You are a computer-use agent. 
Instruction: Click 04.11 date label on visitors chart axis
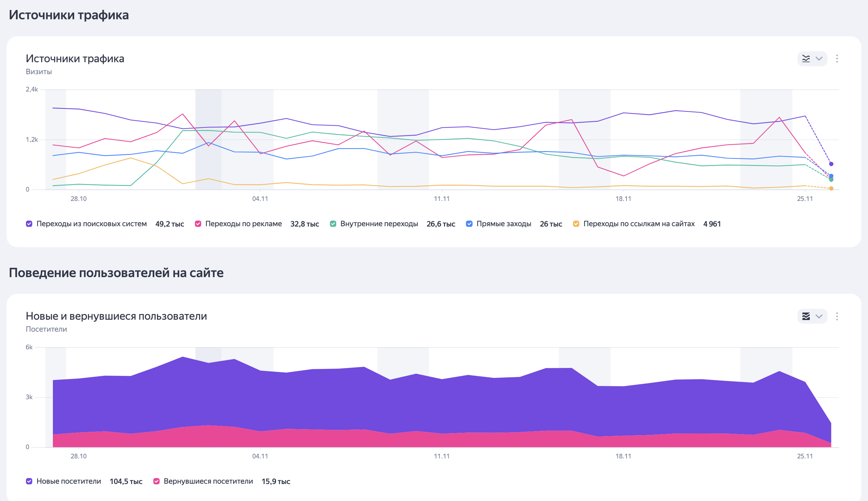coord(260,456)
